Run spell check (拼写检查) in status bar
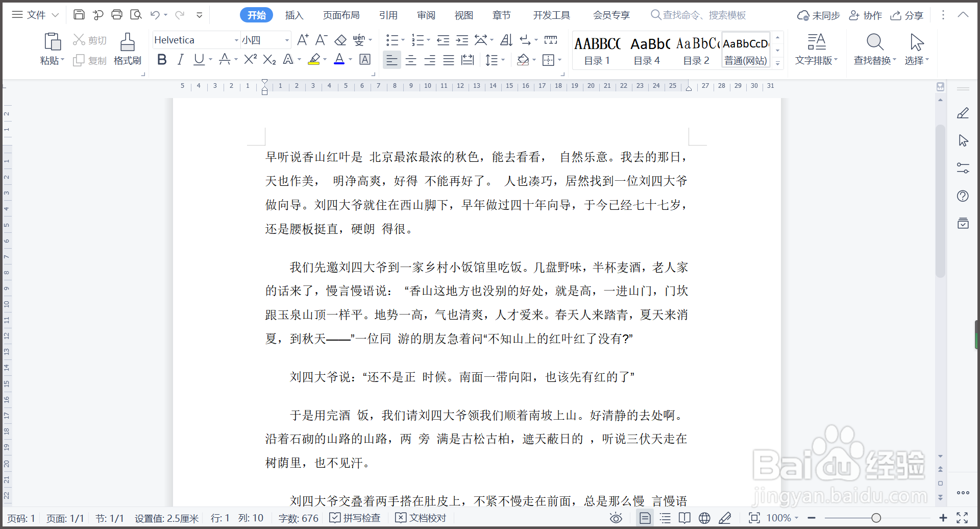The width and height of the screenshot is (980, 529). (x=355, y=517)
